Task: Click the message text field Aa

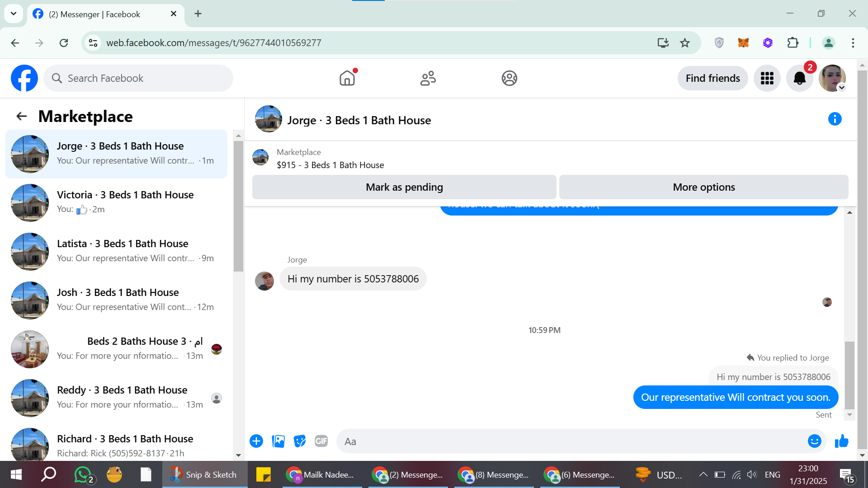Action: tap(572, 441)
